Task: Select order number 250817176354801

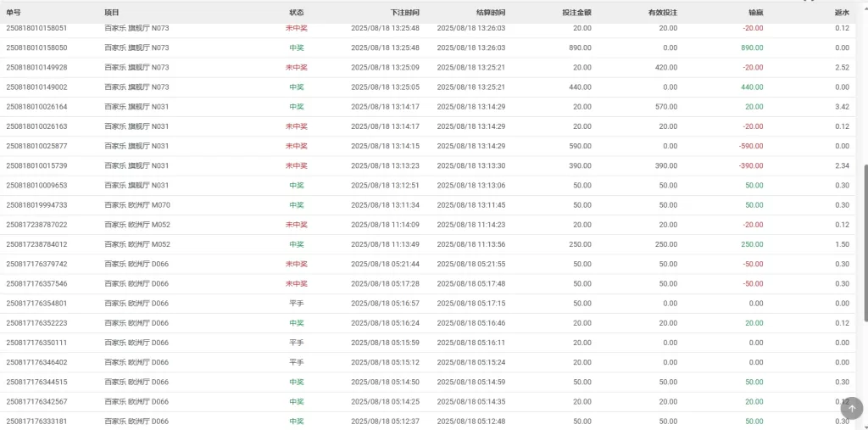Action: click(x=37, y=304)
